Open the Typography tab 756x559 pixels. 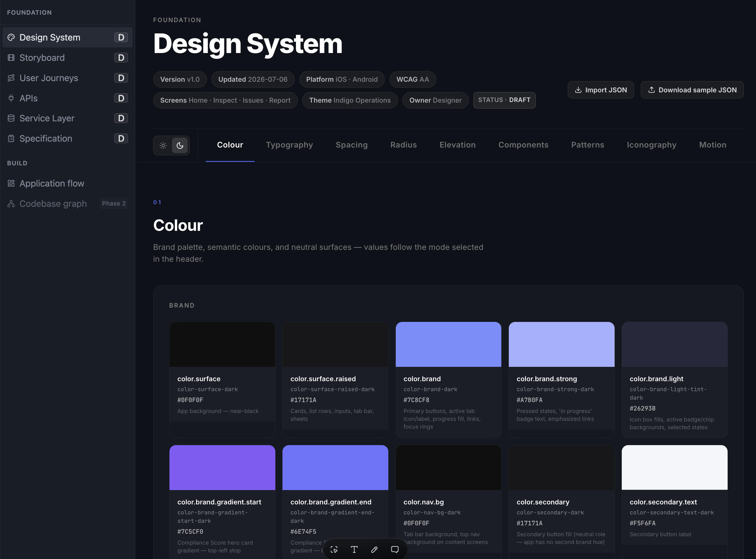pos(289,145)
